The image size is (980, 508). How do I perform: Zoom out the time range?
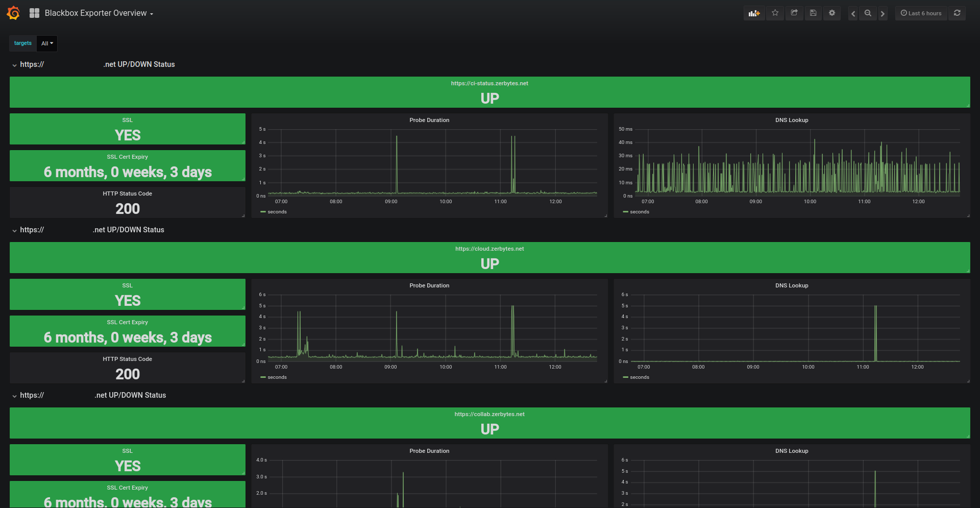pyautogui.click(x=868, y=13)
